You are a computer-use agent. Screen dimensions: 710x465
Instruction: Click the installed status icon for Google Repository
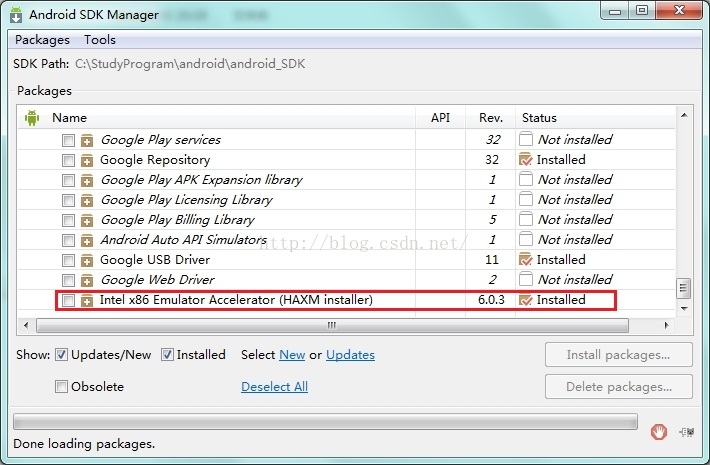(526, 160)
